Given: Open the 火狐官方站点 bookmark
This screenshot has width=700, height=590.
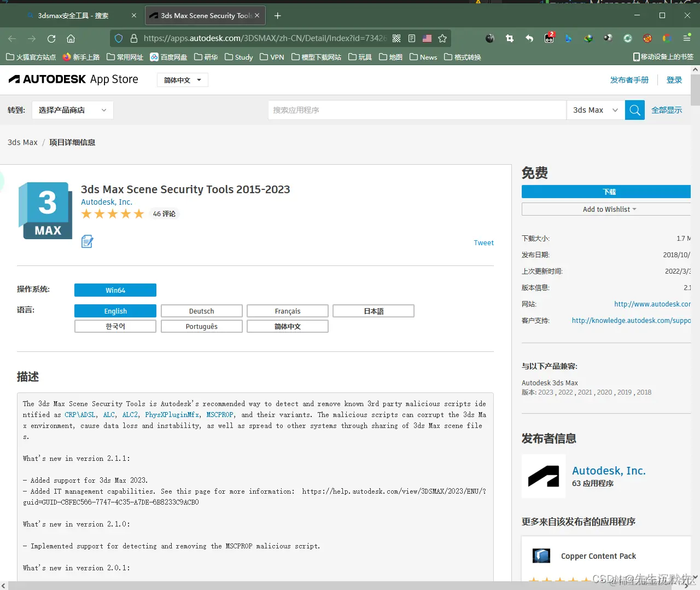Looking at the screenshot, I should [x=31, y=57].
